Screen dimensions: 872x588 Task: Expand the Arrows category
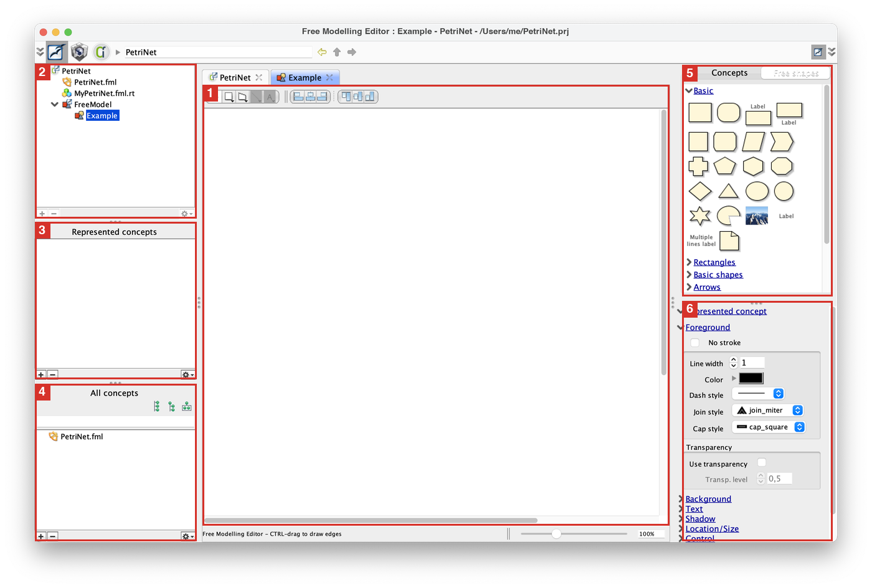click(689, 287)
